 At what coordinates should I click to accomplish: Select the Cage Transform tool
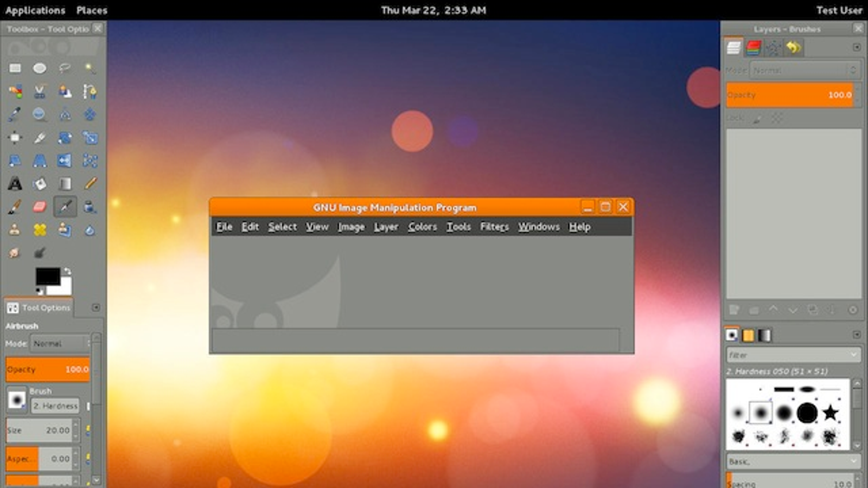click(x=90, y=160)
